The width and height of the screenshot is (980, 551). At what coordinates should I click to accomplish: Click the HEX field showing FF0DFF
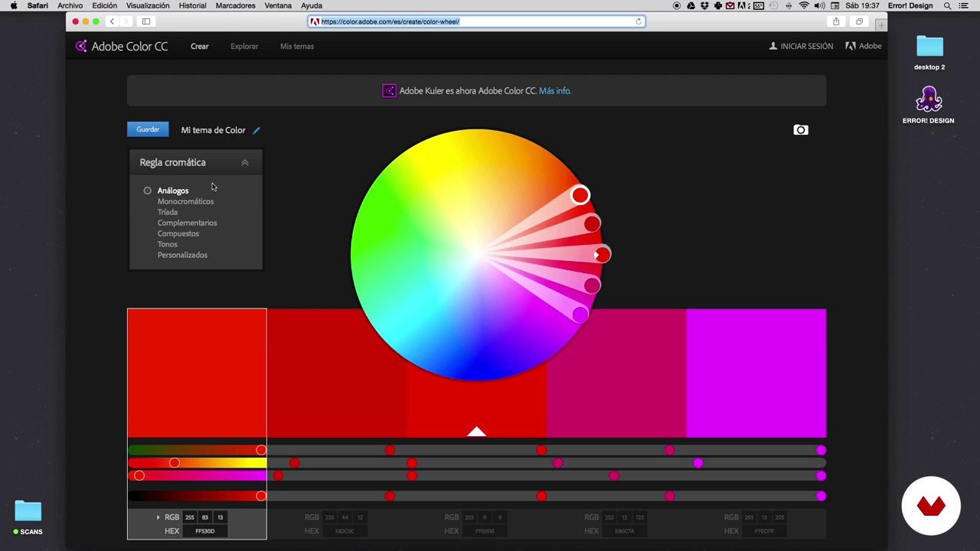(764, 530)
